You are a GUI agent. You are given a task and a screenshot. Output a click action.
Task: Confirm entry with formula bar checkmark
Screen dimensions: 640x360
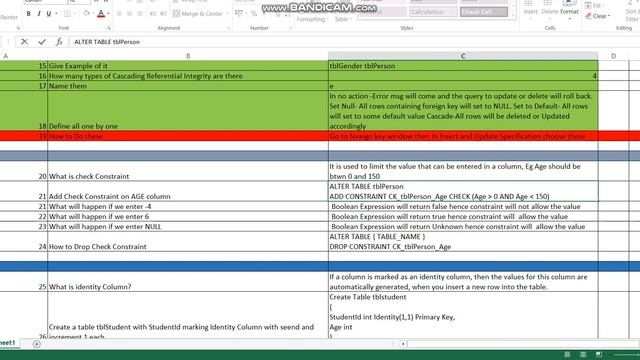[42, 42]
